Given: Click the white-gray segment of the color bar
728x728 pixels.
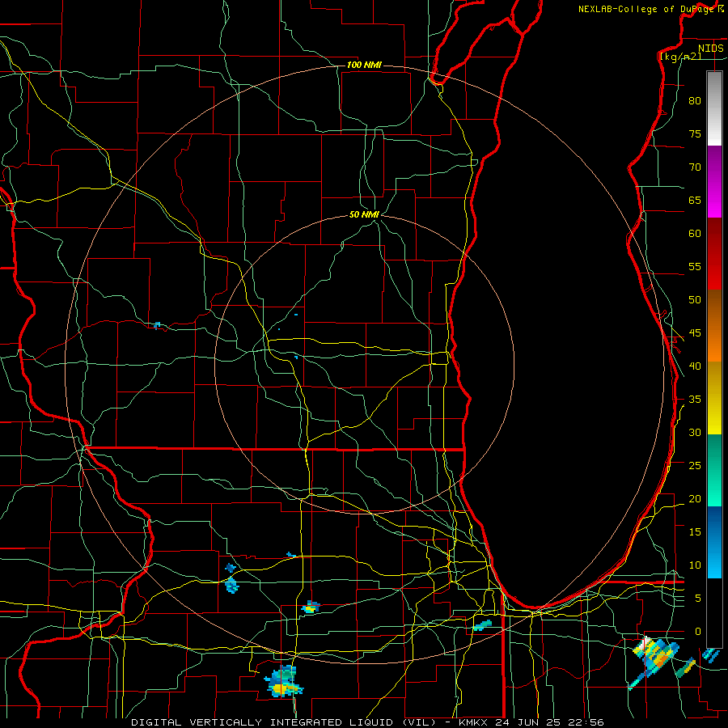Looking at the screenshot, I should pos(714,108).
